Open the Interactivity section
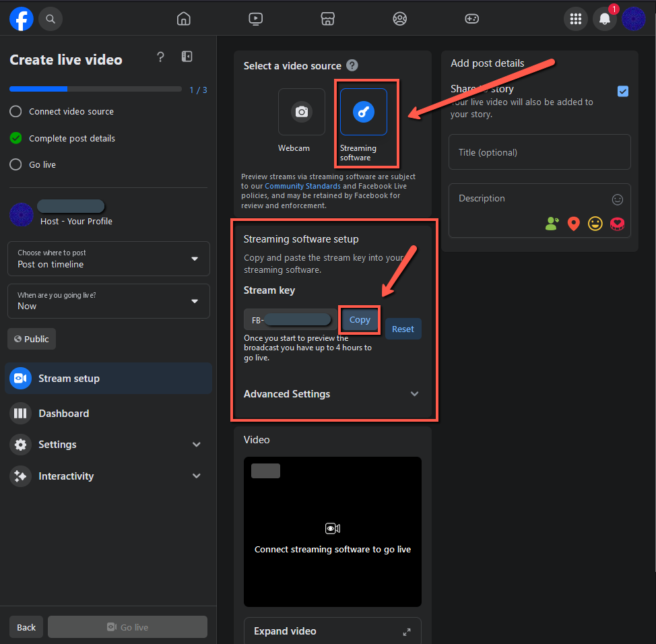This screenshot has height=644, width=656. click(108, 476)
